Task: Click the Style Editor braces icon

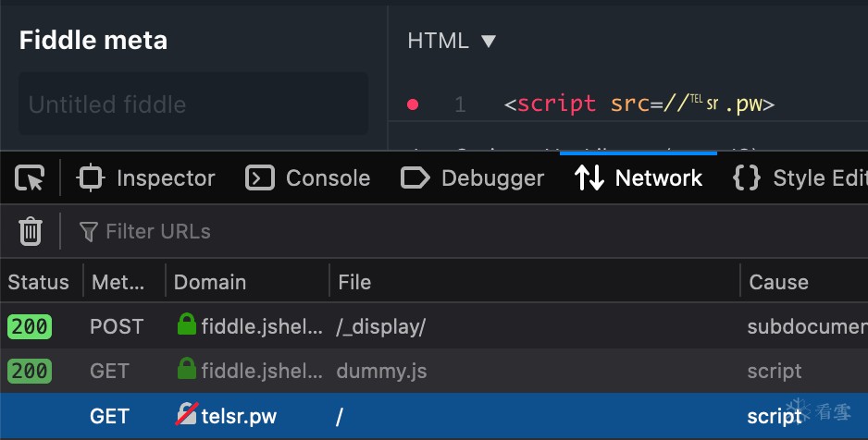Action: (x=746, y=178)
